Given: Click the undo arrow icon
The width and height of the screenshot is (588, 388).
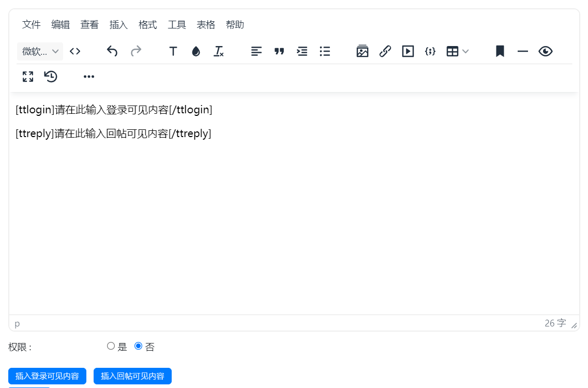Looking at the screenshot, I should [112, 51].
